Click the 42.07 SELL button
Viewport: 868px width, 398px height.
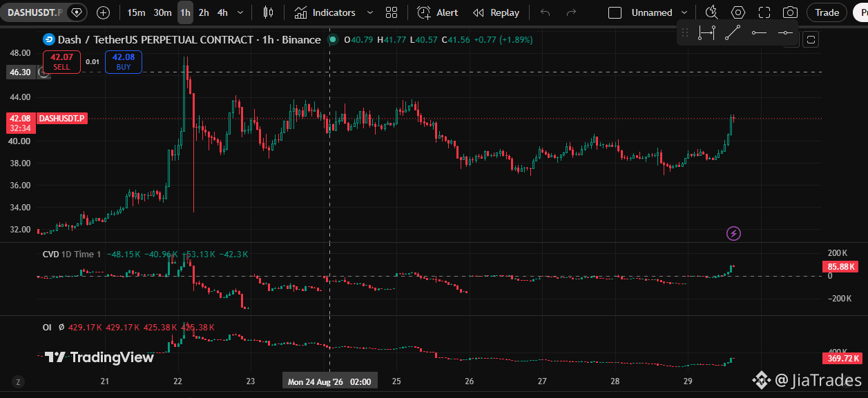(x=61, y=61)
